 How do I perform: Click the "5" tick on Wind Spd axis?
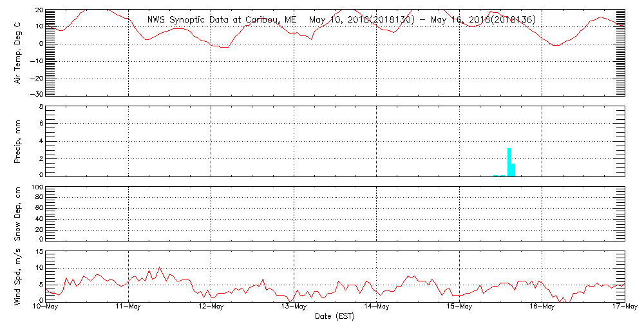pos(41,284)
